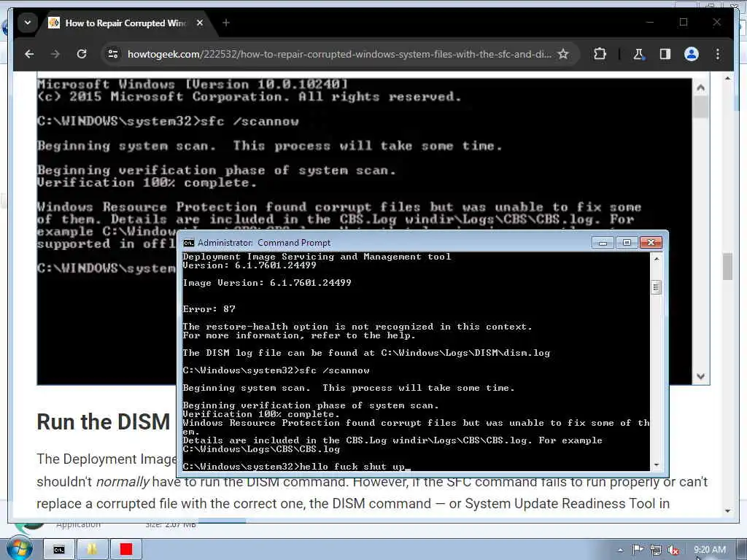Click DISM log file path line
This screenshot has height=560, width=747.
tap(366, 353)
